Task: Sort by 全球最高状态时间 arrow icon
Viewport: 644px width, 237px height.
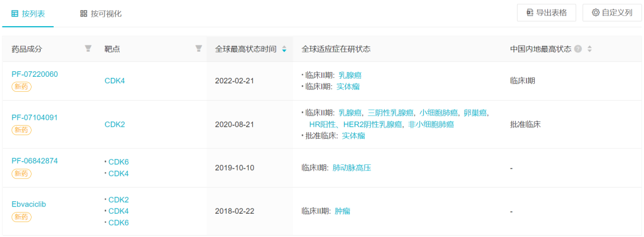Action: [284, 49]
